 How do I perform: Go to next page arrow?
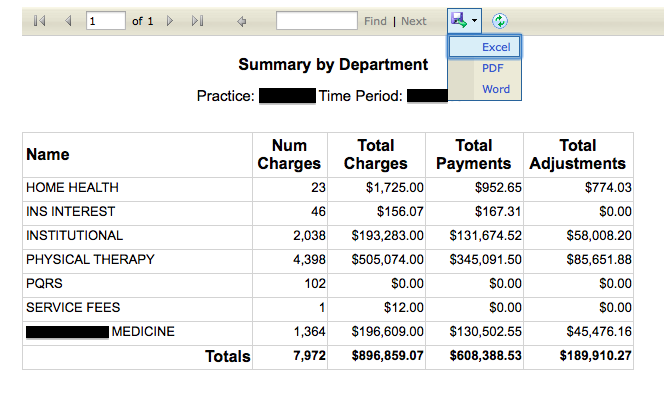pos(170,21)
